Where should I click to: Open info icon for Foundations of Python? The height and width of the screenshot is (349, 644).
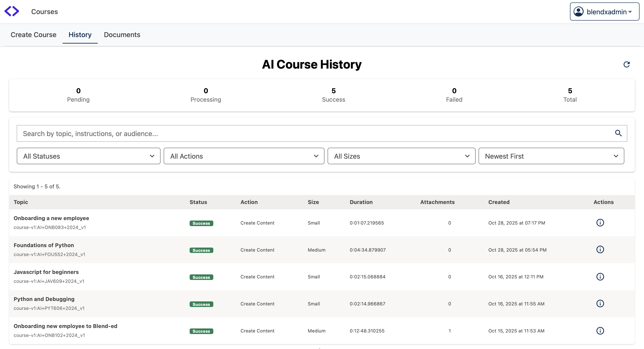(x=600, y=249)
